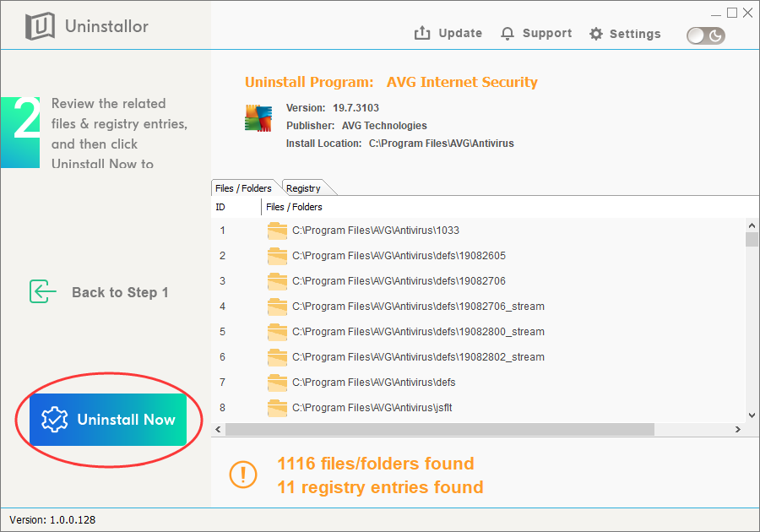Click the orange exclamation warning icon
The image size is (760, 532).
(243, 475)
